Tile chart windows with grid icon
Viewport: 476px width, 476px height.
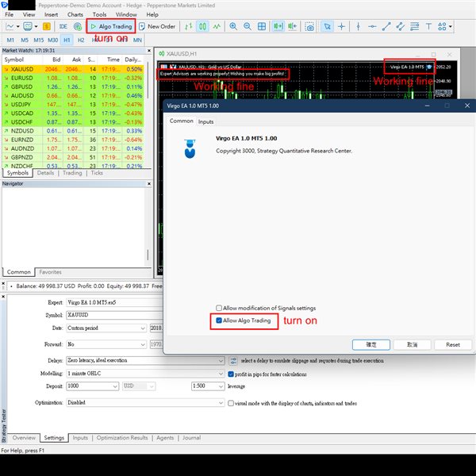262,27
